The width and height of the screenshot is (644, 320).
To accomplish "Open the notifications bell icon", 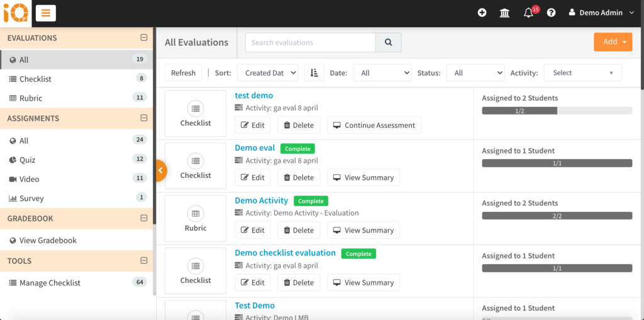I will [x=528, y=13].
